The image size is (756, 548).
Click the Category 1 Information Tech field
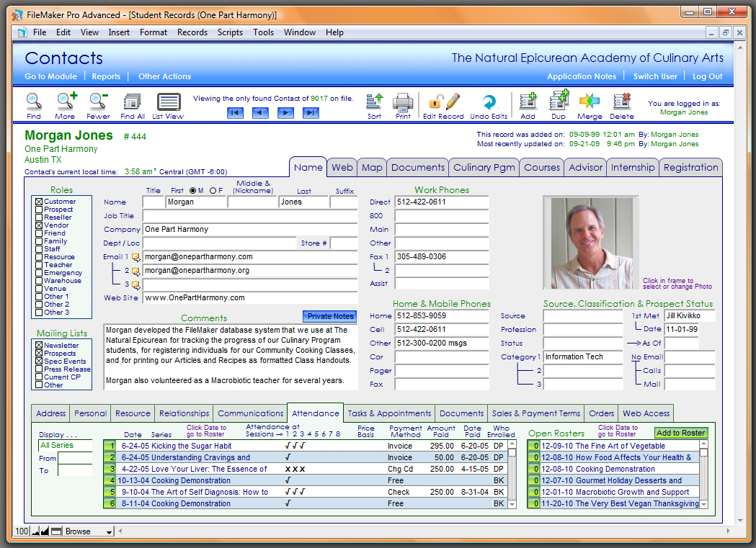coord(583,357)
